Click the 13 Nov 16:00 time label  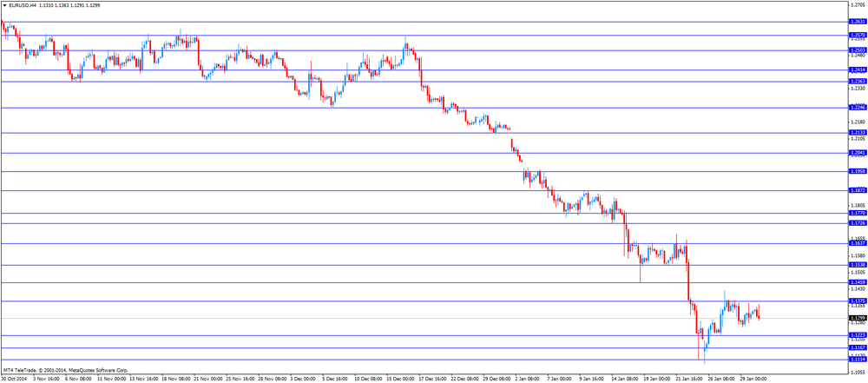(x=142, y=380)
